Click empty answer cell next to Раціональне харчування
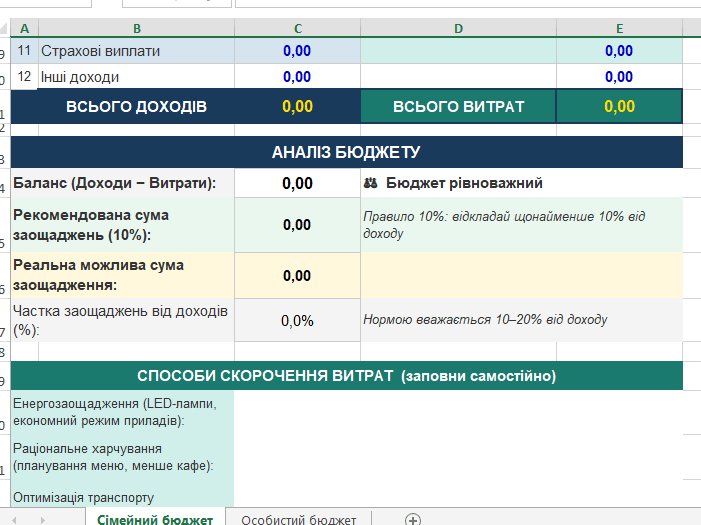The image size is (701, 525). [458, 457]
